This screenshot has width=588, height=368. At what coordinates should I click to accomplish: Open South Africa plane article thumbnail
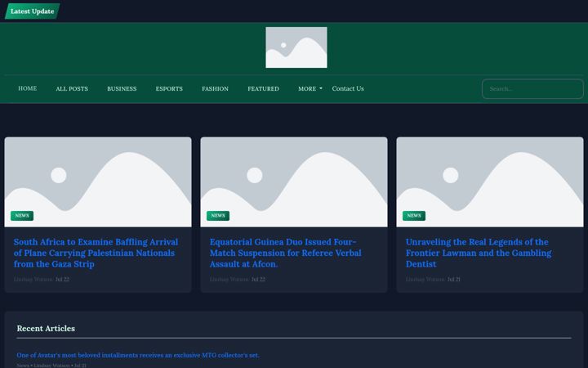click(98, 182)
